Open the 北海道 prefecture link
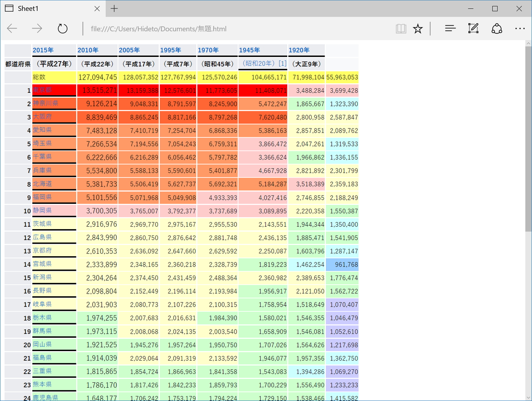This screenshot has width=532, height=401. (x=42, y=183)
